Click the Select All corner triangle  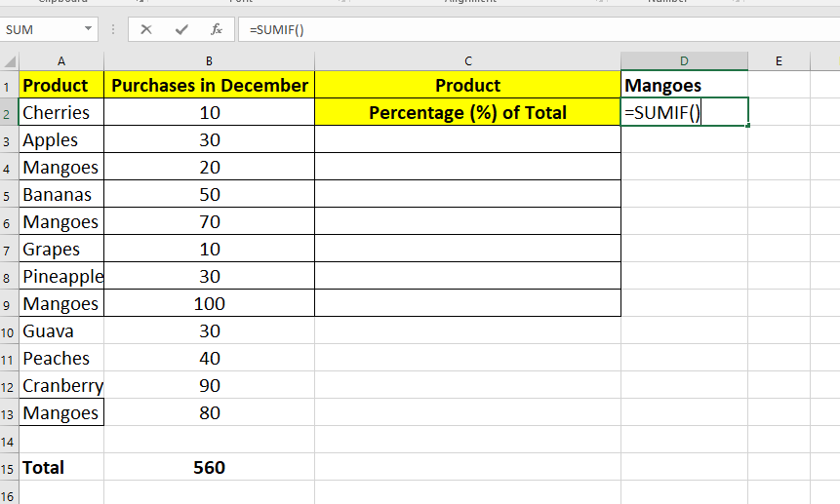pyautogui.click(x=9, y=61)
